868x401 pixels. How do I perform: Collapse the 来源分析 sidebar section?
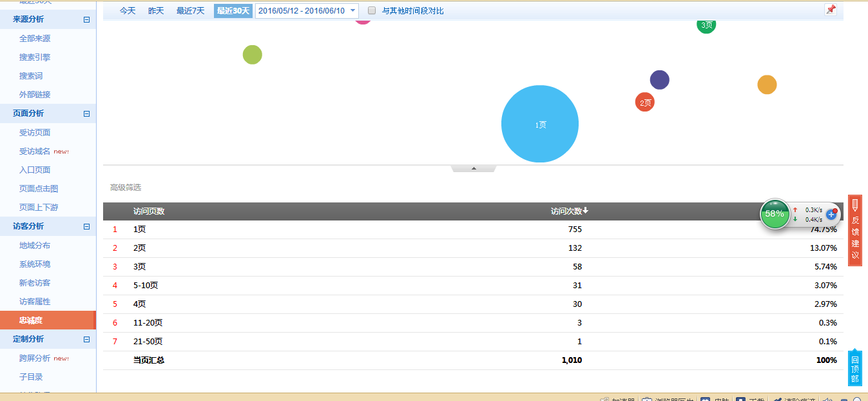point(86,19)
